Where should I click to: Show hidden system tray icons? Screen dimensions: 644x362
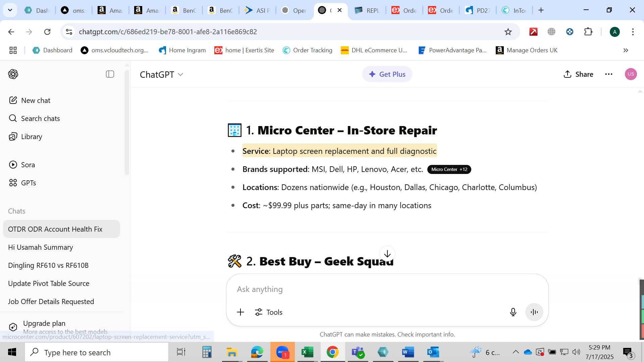click(516, 352)
